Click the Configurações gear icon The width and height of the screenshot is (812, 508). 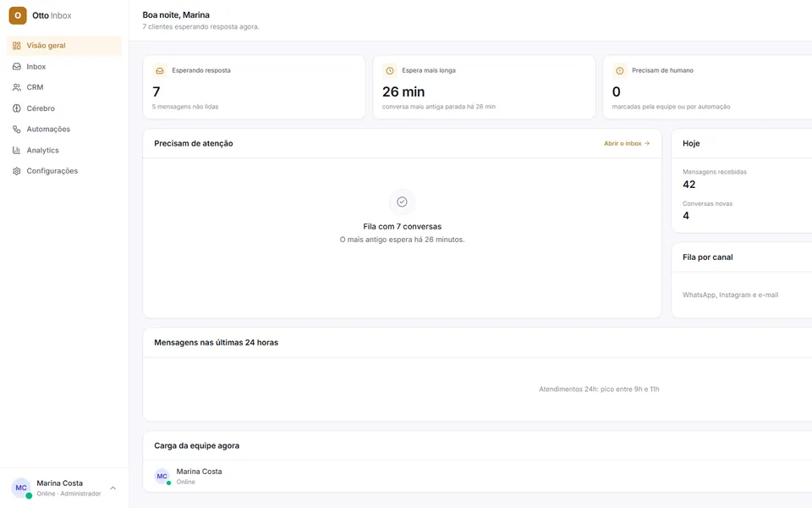[17, 171]
